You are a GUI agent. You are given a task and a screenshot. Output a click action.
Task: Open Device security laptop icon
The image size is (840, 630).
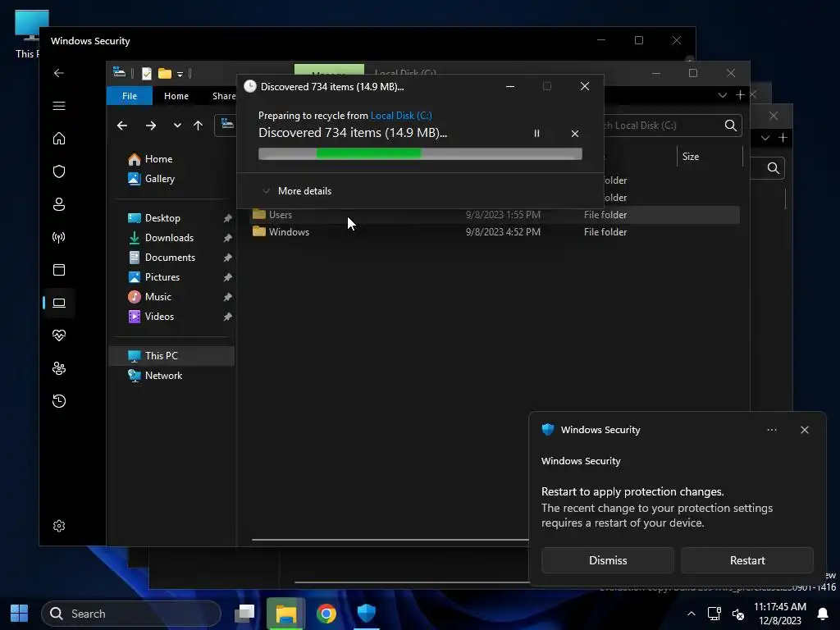[x=59, y=304]
